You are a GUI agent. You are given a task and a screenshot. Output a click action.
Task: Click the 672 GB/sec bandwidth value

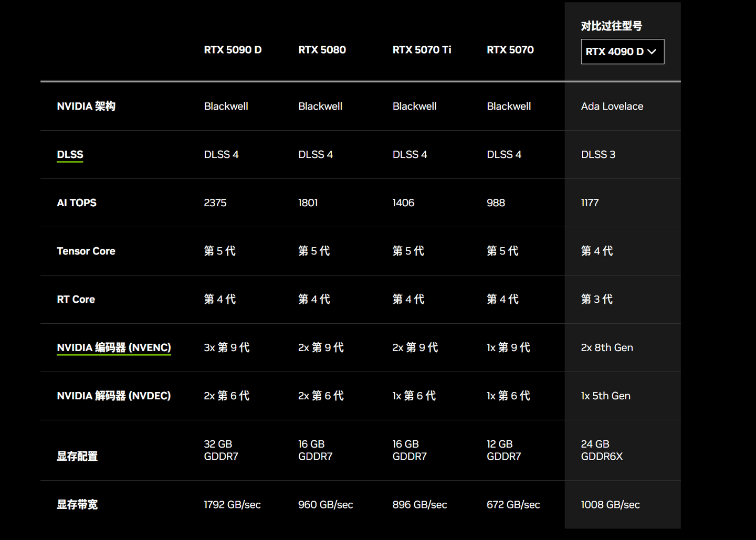click(513, 504)
